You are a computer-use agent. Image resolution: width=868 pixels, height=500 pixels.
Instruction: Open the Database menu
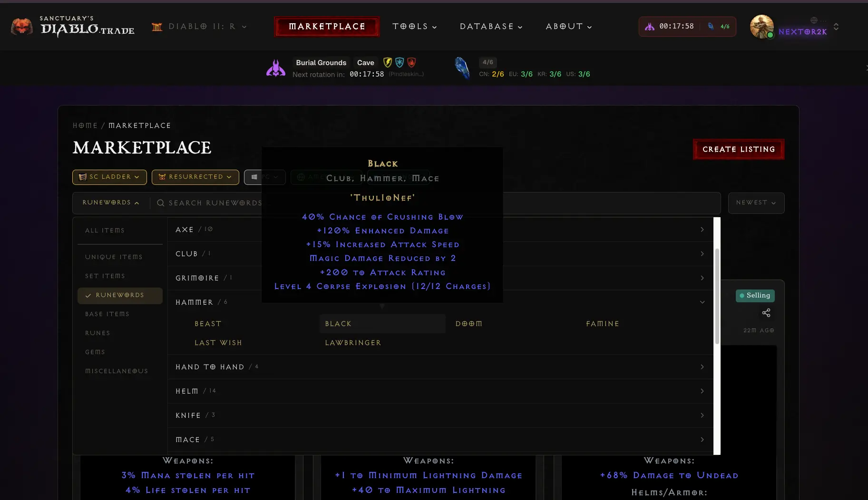click(x=491, y=27)
